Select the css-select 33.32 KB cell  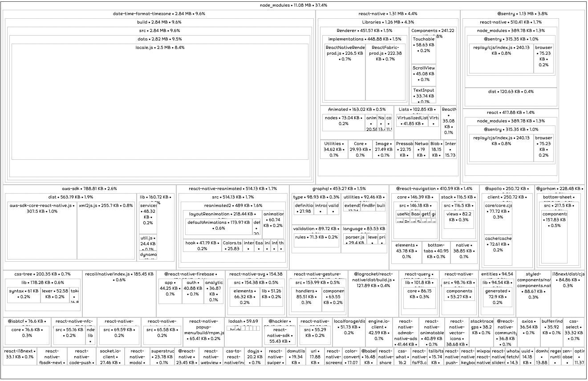[574, 332]
